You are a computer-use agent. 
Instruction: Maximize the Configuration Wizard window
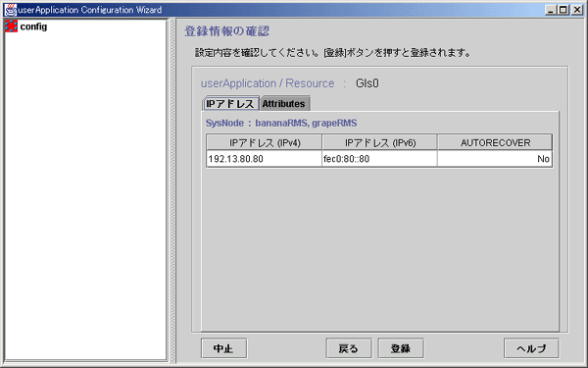coord(563,10)
